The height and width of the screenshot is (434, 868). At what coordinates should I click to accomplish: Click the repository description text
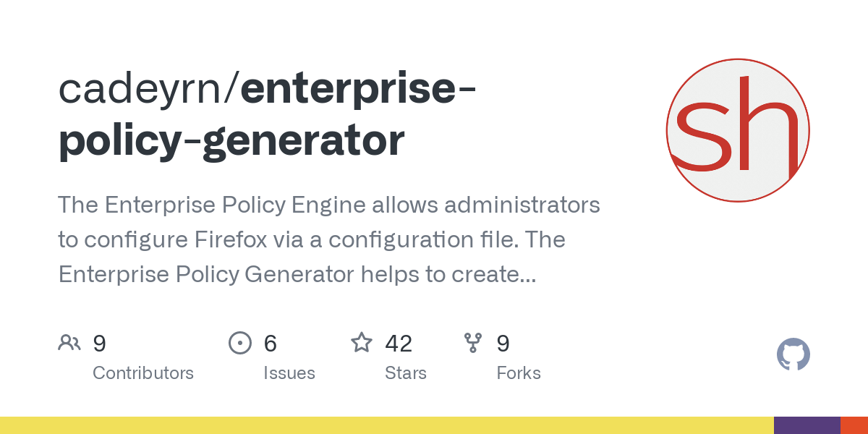329,239
